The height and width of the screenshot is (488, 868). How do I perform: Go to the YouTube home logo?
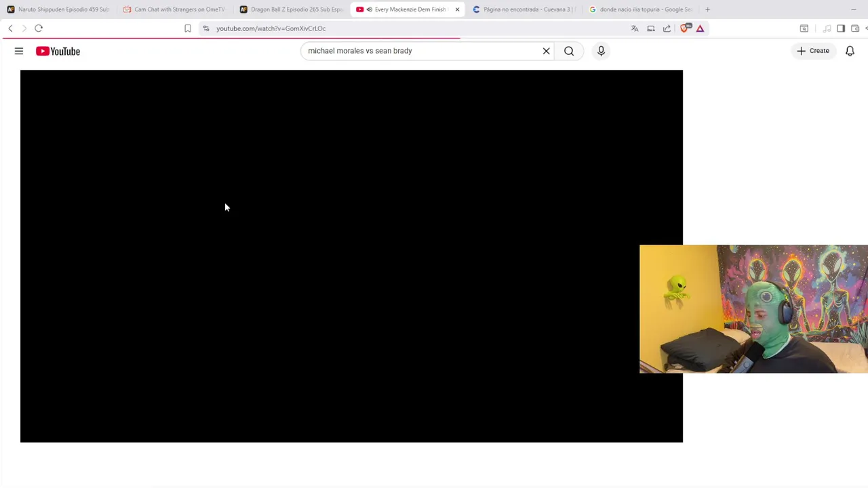coord(58,51)
